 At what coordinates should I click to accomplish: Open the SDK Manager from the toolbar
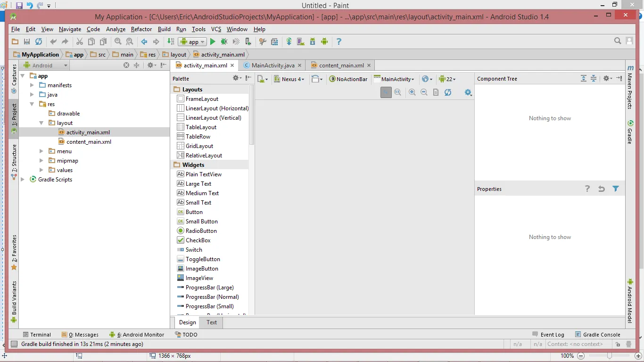tap(313, 41)
